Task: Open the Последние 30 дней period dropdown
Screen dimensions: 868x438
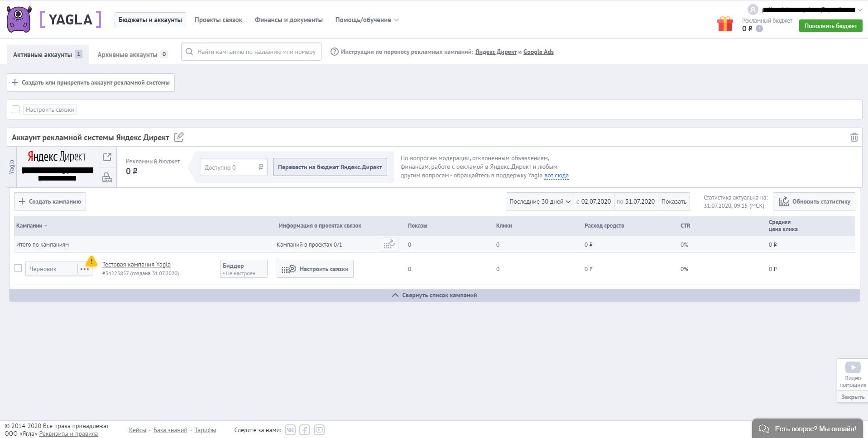Action: point(540,202)
